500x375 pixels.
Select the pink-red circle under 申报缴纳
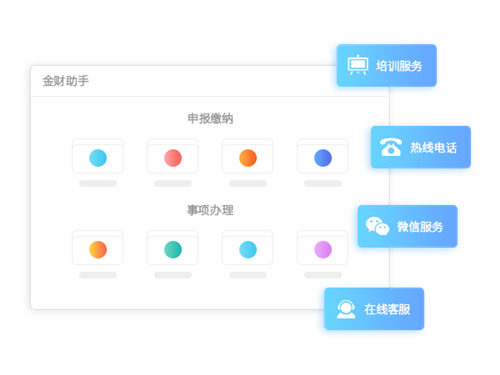click(x=173, y=158)
